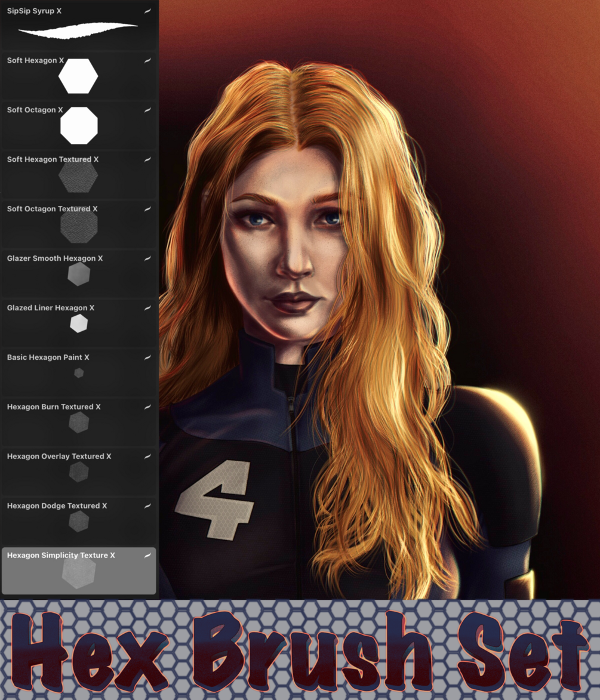
Task: Select the Hexagon Overlay Textured X brush
Action: 79,472
